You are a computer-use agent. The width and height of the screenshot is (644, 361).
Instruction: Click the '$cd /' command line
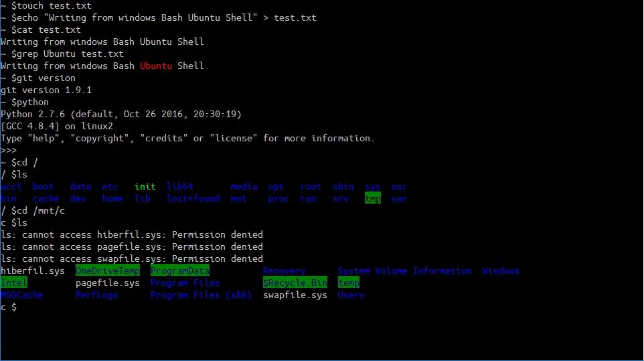pos(19,162)
